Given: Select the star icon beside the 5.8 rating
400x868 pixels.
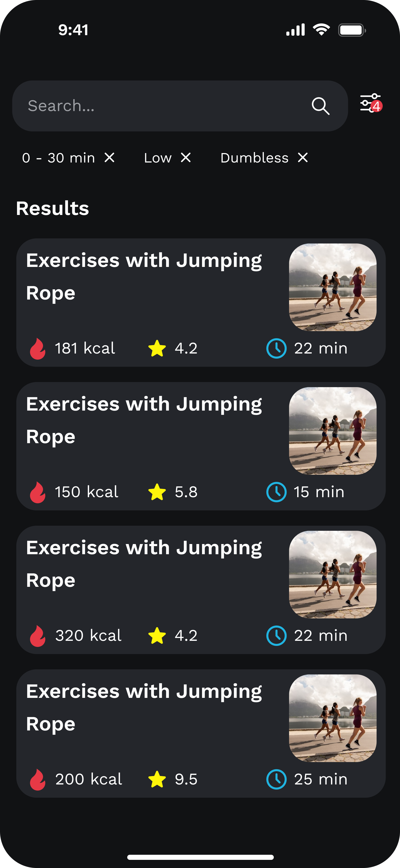Looking at the screenshot, I should point(158,492).
